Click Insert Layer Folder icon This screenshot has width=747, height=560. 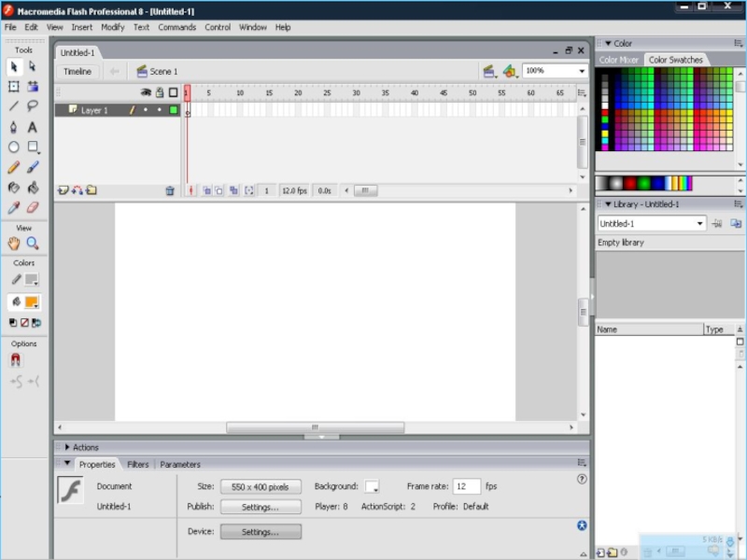click(x=91, y=190)
